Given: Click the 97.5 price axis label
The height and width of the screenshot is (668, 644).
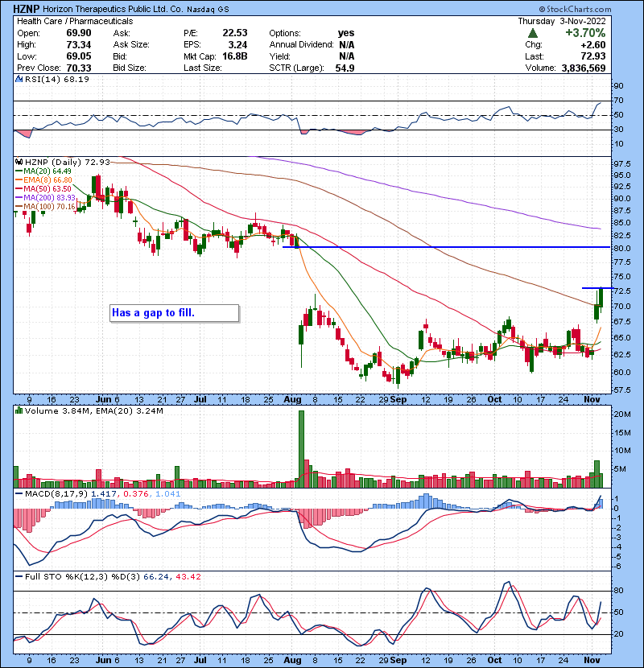Looking at the screenshot, I should tap(621, 164).
